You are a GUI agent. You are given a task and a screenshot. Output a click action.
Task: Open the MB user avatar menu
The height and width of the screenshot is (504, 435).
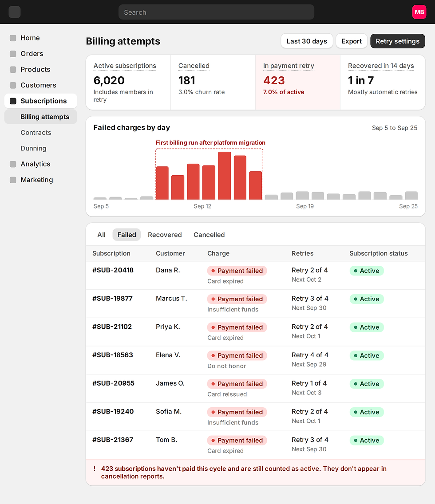pos(419,12)
